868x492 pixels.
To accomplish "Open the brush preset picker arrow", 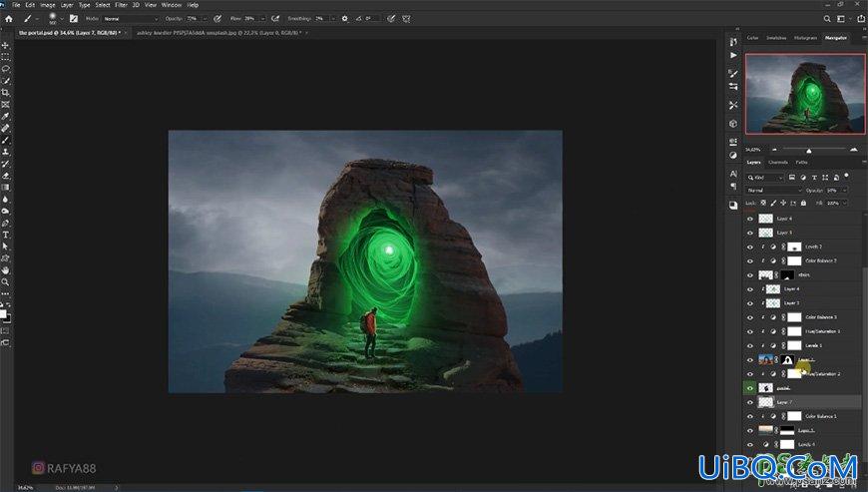I will pyautogui.click(x=62, y=19).
